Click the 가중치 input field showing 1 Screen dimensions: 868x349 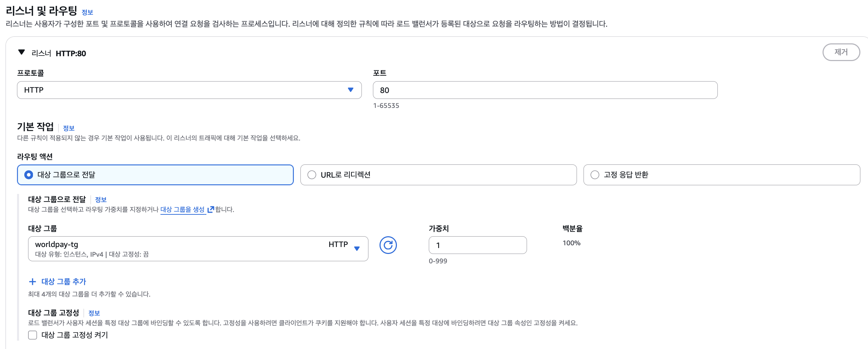(478, 245)
